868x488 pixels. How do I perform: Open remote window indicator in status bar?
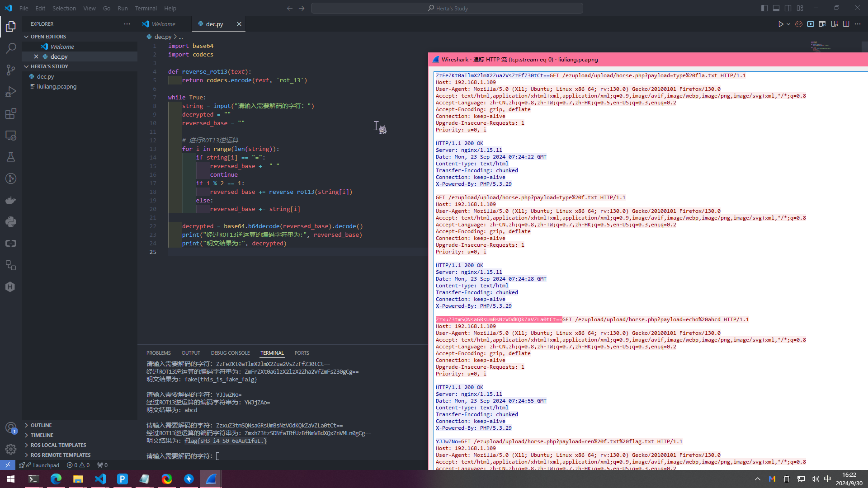8,465
